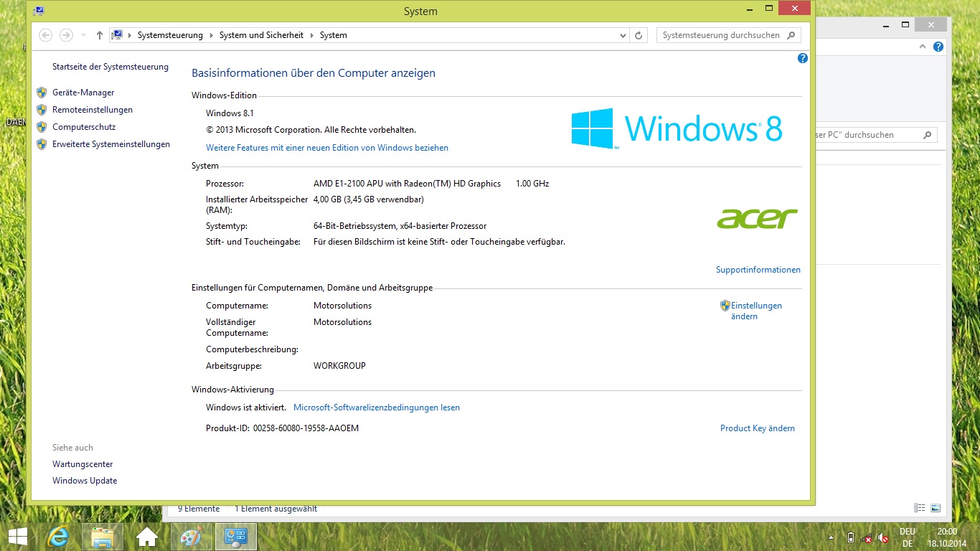The height and width of the screenshot is (551, 980).
Task: Click the System control panel taskbar button
Action: 236,537
